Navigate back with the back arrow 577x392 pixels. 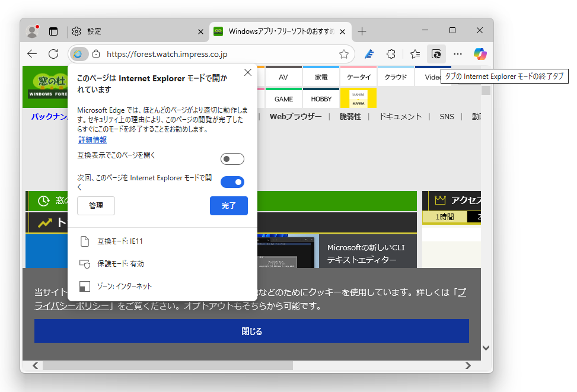[x=31, y=53]
